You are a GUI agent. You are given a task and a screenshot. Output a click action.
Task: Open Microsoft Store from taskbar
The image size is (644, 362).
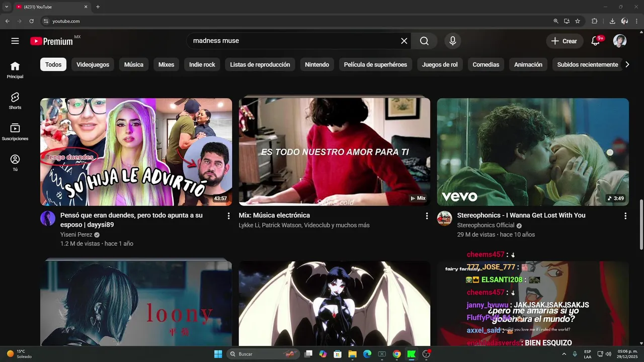click(338, 354)
